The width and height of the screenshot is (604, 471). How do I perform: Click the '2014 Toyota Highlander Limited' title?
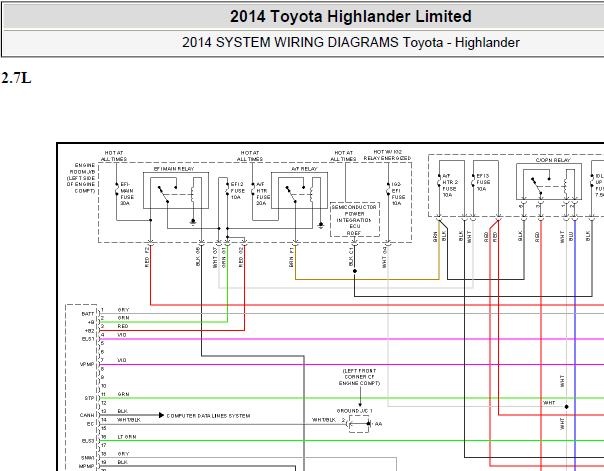tap(351, 17)
